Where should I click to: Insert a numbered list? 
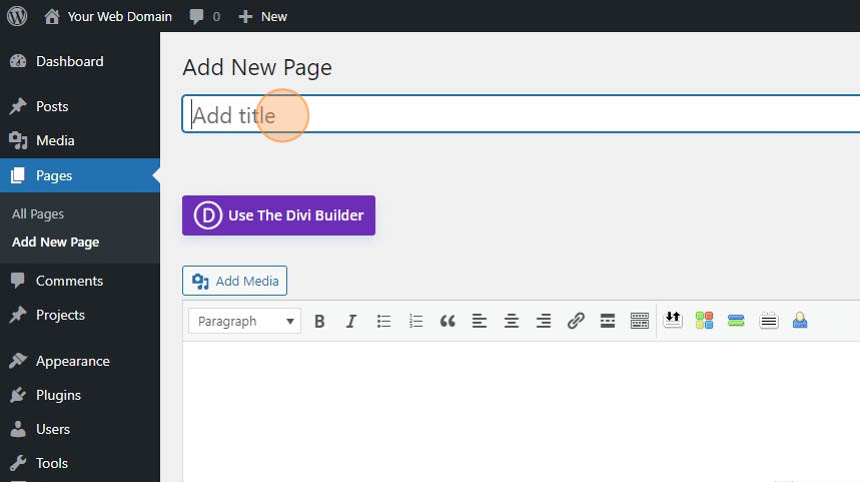[416, 321]
